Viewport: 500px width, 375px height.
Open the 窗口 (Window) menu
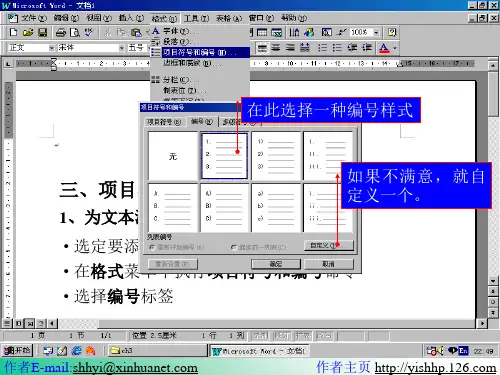[x=261, y=18]
